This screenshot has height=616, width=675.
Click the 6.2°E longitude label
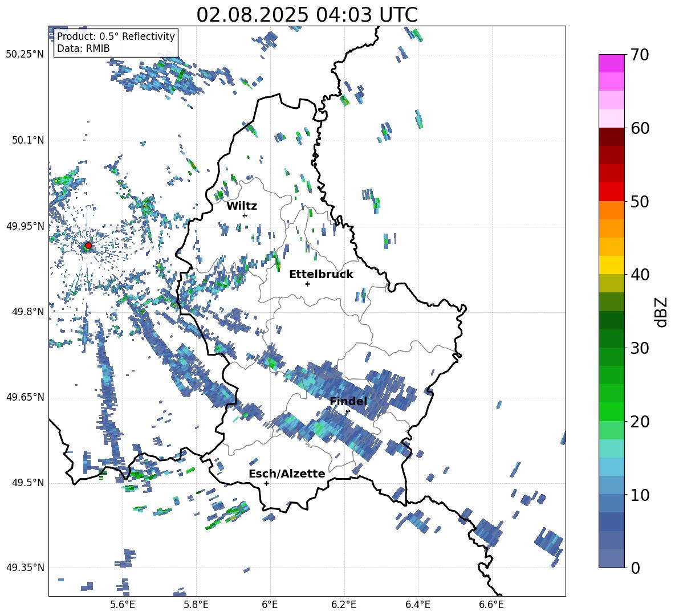pos(344,605)
